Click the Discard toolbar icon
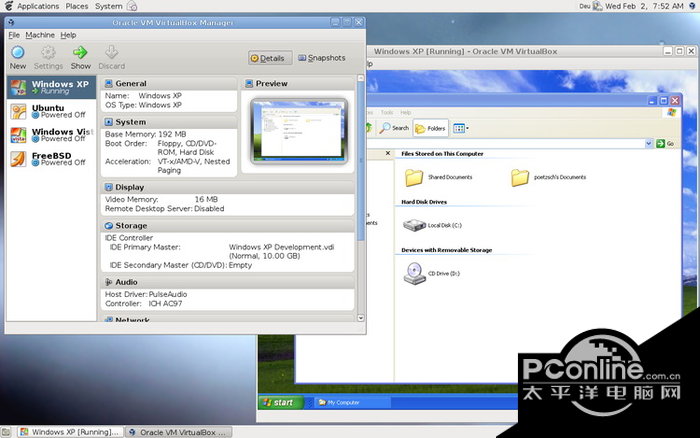 pyautogui.click(x=111, y=53)
